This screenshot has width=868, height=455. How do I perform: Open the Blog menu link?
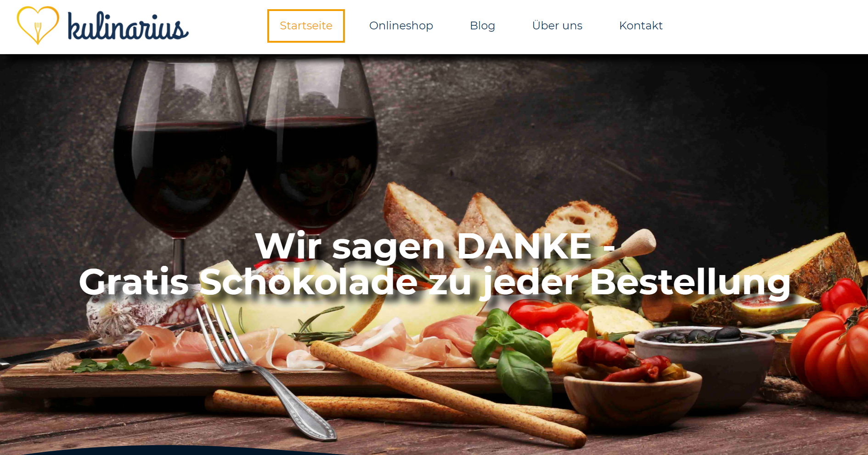[482, 26]
